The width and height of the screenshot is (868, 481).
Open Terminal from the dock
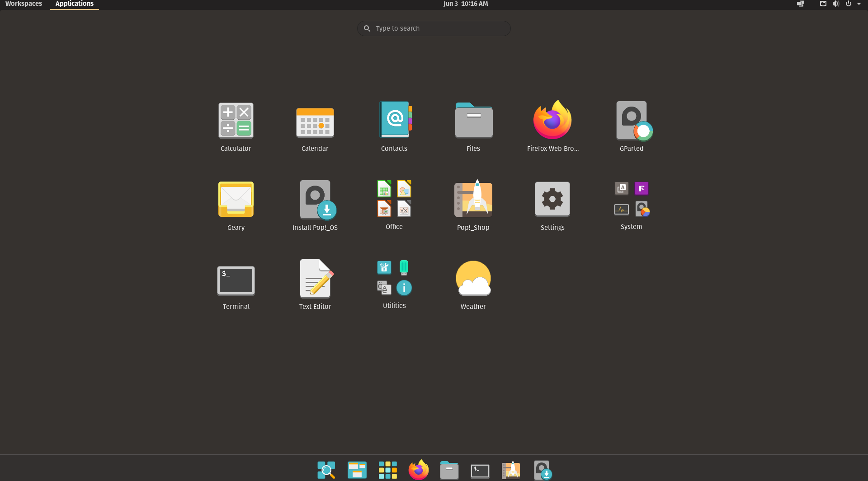[480, 471]
